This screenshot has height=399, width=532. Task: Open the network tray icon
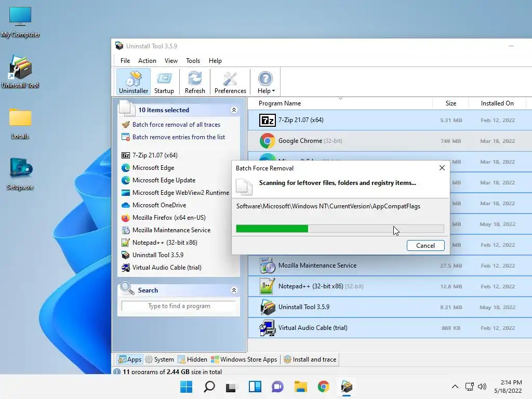pyautogui.click(x=470, y=387)
